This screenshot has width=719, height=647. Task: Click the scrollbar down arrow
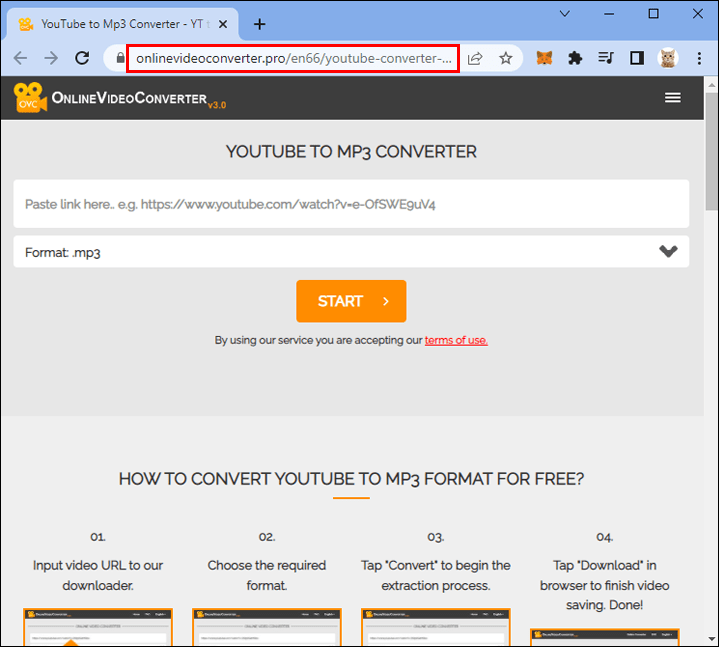711,638
